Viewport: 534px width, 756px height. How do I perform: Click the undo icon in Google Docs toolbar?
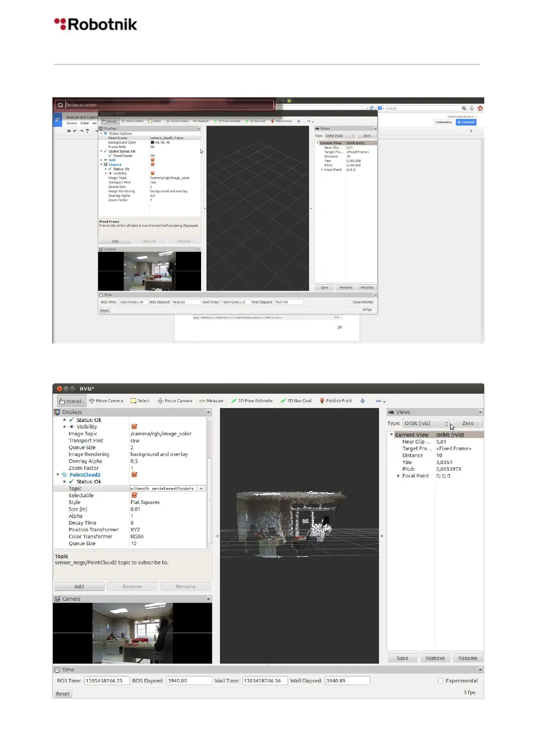(x=75, y=131)
